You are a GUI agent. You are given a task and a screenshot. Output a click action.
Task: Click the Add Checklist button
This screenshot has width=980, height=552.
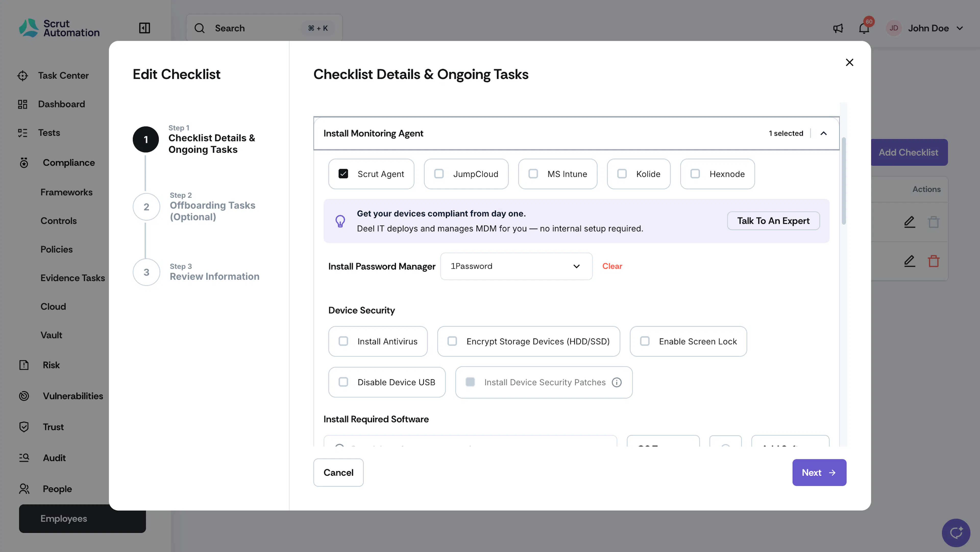909,152
